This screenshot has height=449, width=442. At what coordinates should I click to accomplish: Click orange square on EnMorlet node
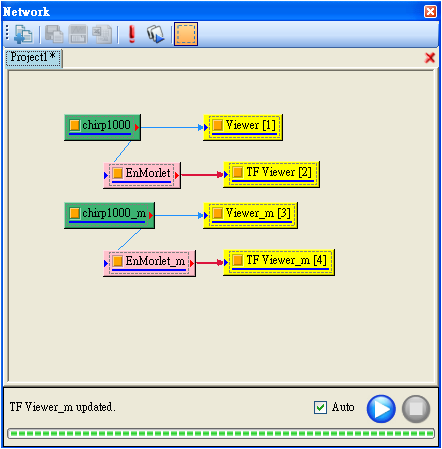pos(117,173)
